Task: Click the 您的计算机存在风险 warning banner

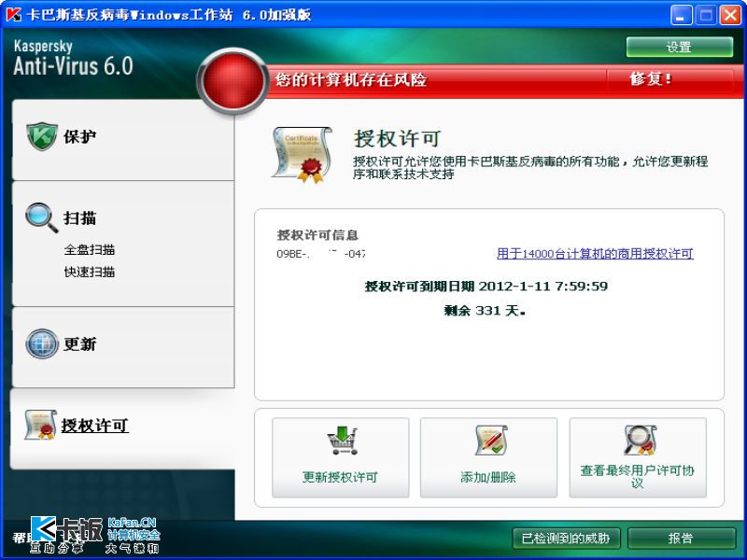Action: 351,79
